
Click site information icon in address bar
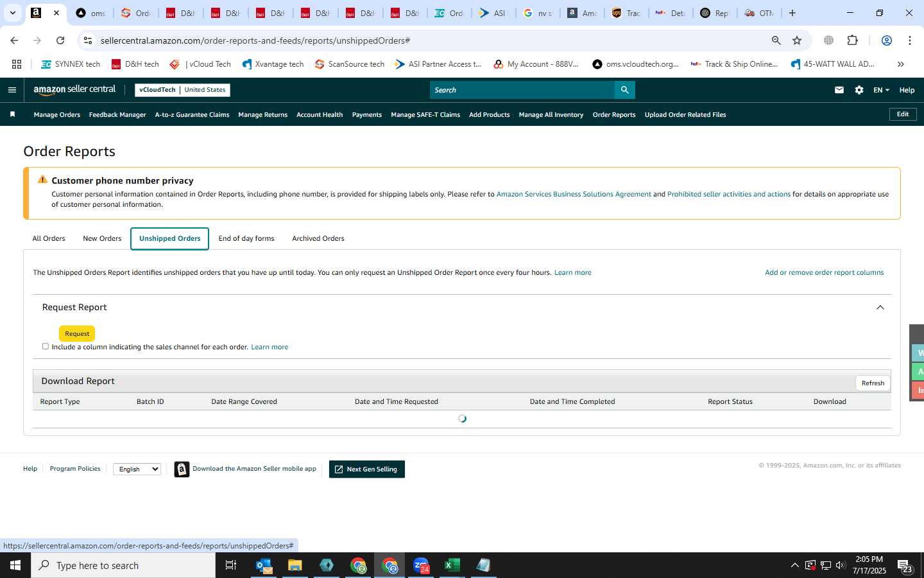[x=88, y=40]
